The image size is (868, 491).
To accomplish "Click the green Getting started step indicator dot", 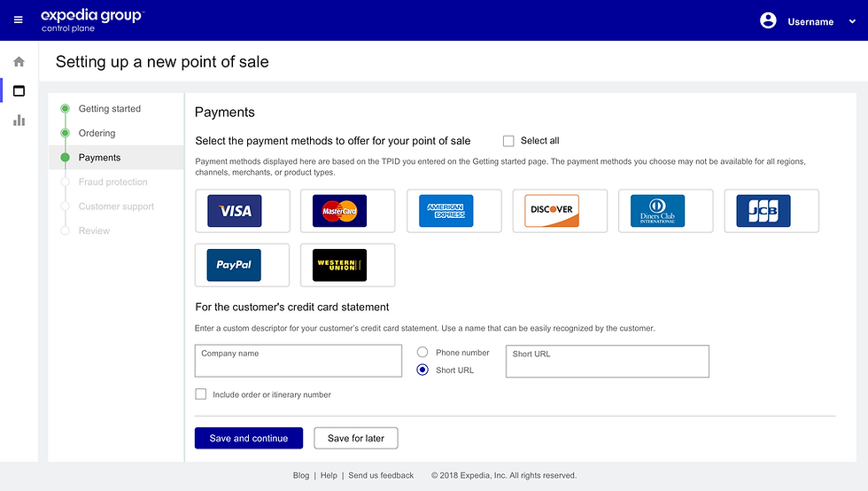I will [x=65, y=109].
